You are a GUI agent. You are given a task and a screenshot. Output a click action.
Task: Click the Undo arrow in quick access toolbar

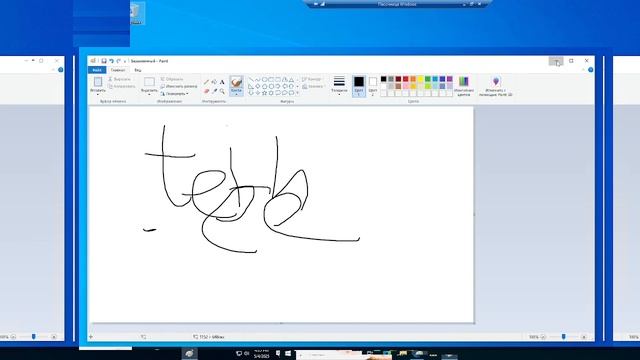click(111, 61)
